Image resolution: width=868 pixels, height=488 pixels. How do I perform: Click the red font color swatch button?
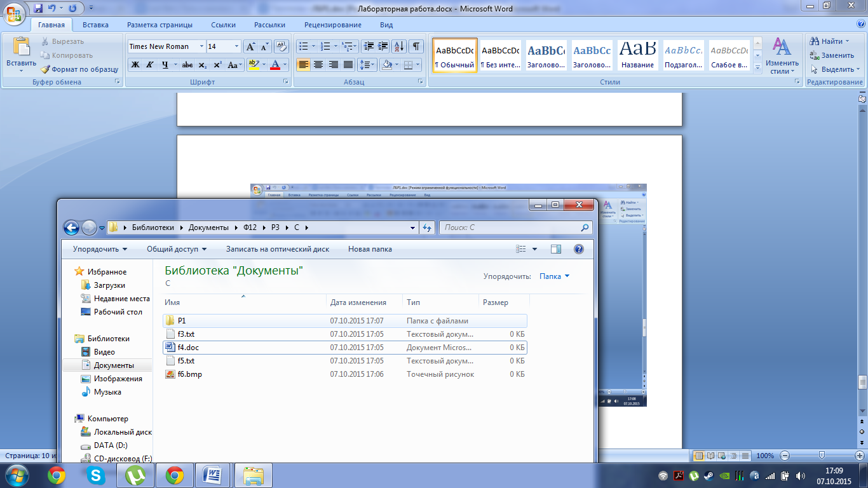275,65
